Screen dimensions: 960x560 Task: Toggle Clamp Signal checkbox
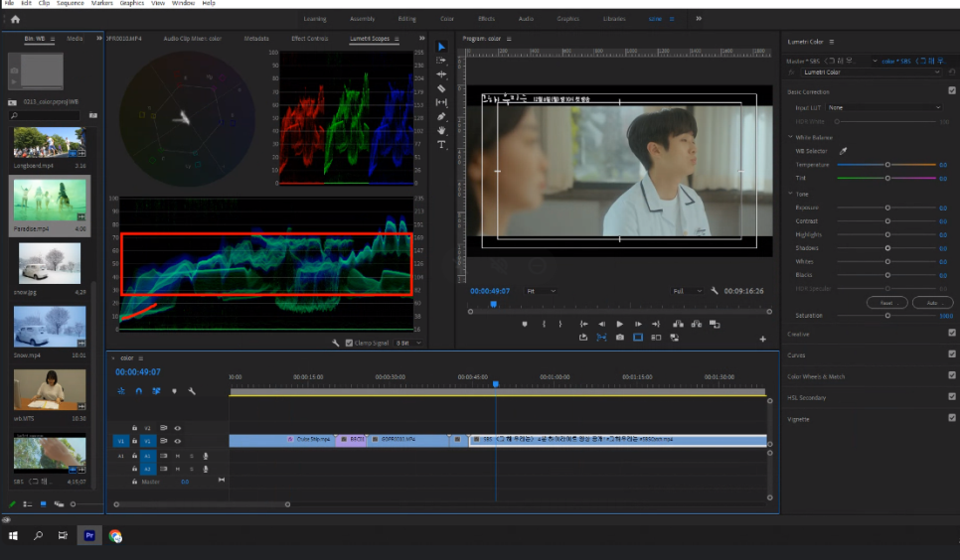[349, 343]
